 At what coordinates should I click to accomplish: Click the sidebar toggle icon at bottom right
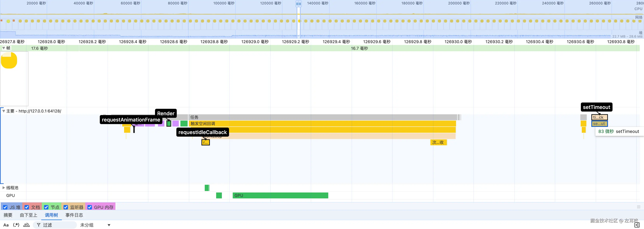(x=637, y=225)
